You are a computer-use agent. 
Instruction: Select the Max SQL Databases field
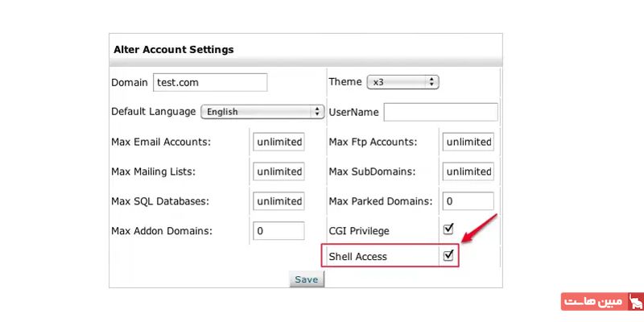click(x=278, y=200)
